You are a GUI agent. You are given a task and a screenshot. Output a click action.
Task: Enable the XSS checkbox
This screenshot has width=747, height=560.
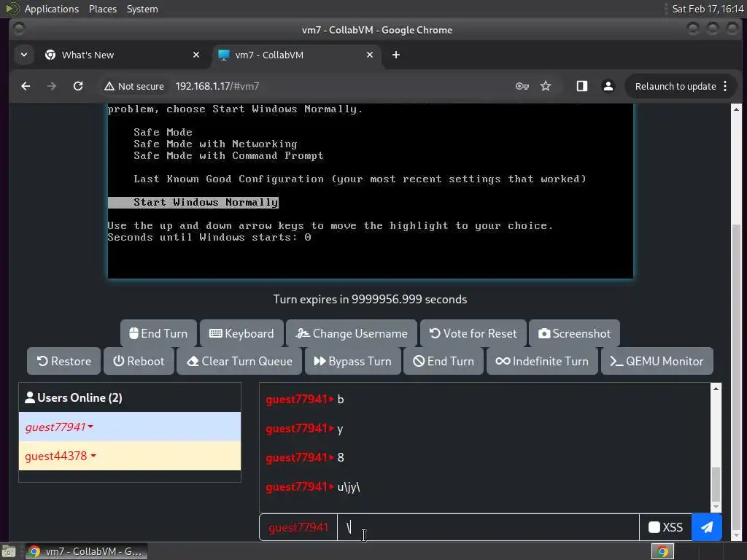(654, 527)
